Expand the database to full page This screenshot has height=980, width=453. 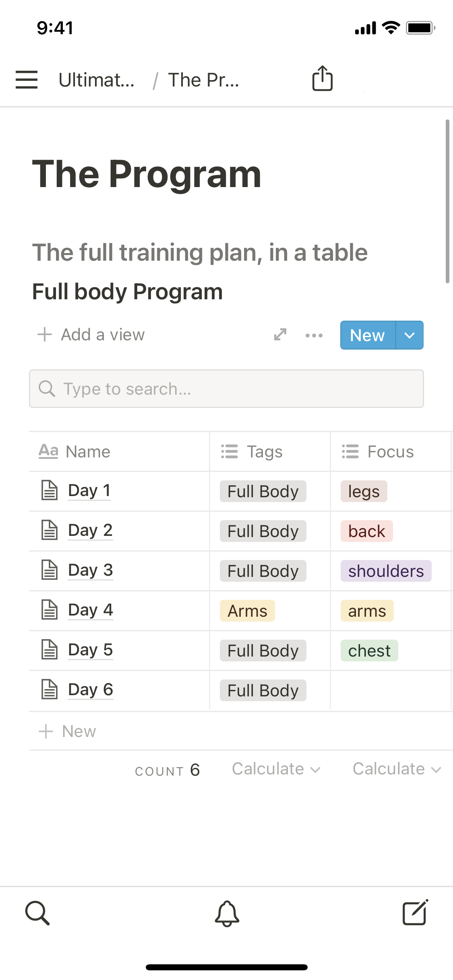click(280, 335)
